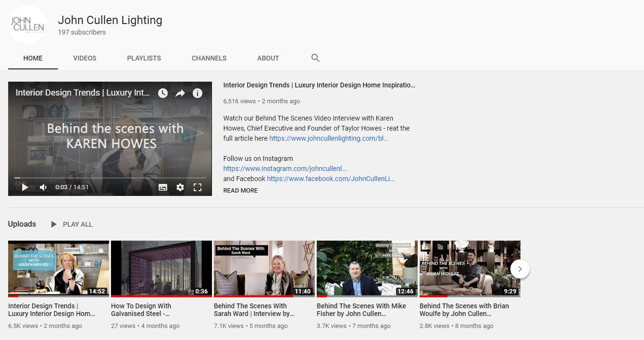The width and height of the screenshot is (644, 340).
Task: Open "Interior Design Trends" title under uploads
Action: click(51, 310)
